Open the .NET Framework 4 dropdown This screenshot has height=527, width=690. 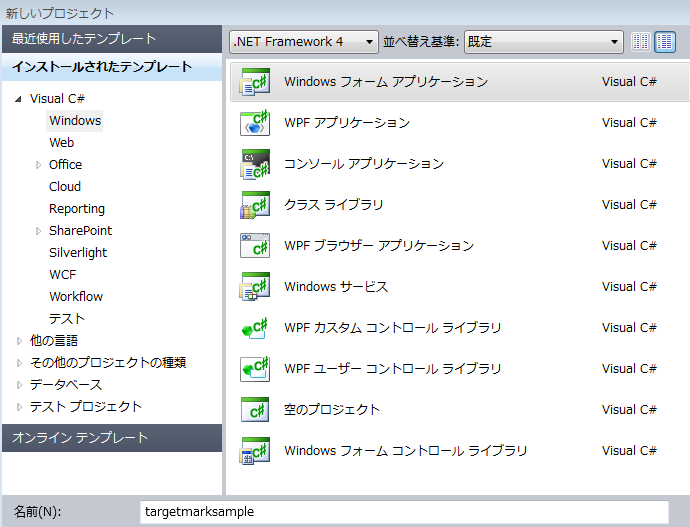(x=304, y=42)
